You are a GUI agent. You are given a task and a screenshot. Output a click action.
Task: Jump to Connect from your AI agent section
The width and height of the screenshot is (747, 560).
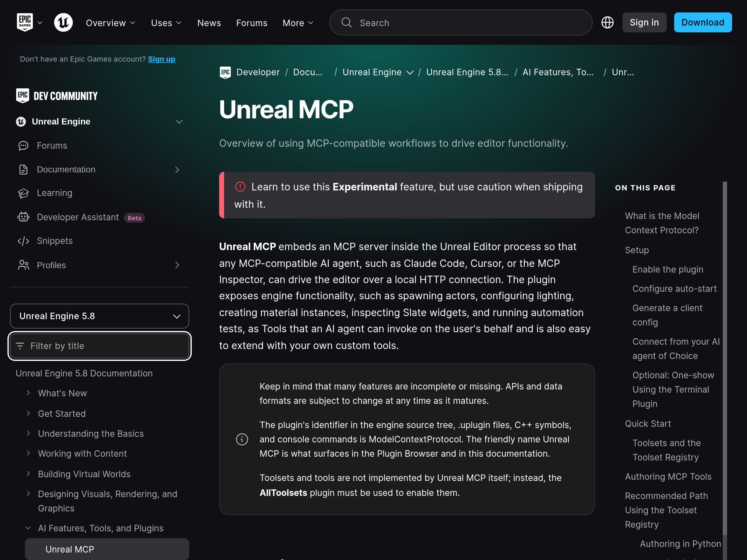(x=676, y=349)
